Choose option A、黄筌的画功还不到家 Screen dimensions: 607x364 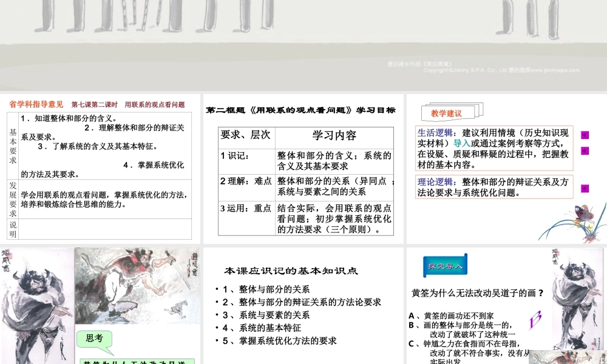coord(452,316)
